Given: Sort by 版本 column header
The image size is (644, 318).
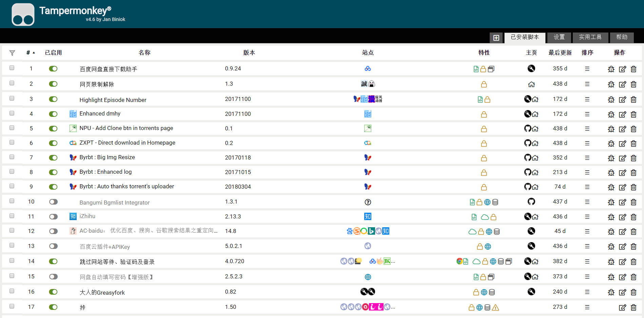Looking at the screenshot, I should [249, 52].
